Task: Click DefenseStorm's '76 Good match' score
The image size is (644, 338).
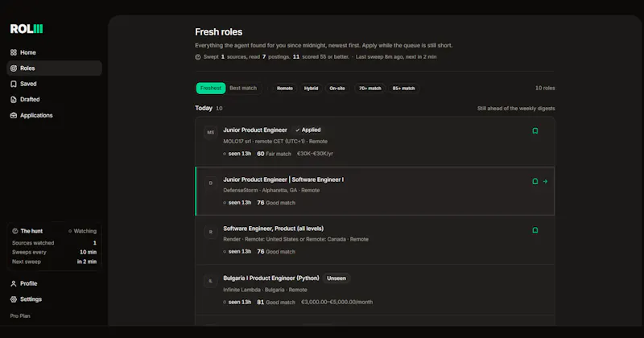Action: [276, 203]
